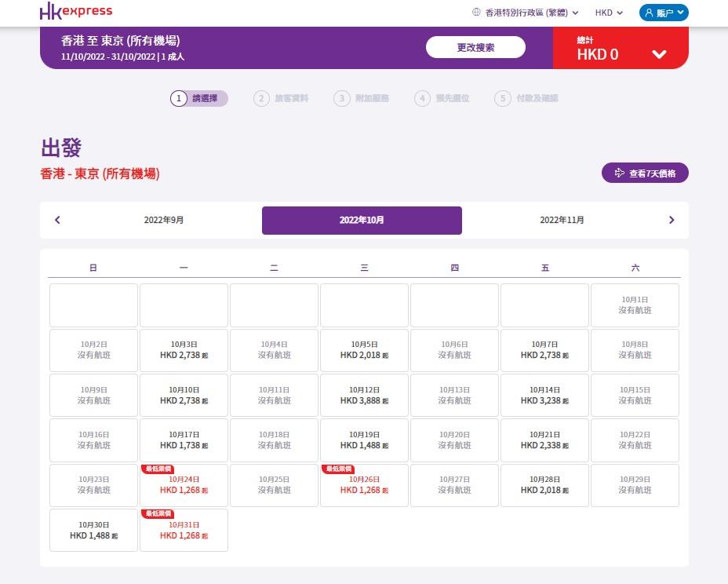This screenshot has height=584, width=728.
Task: Click the step 5 payment circle
Action: pos(503,99)
